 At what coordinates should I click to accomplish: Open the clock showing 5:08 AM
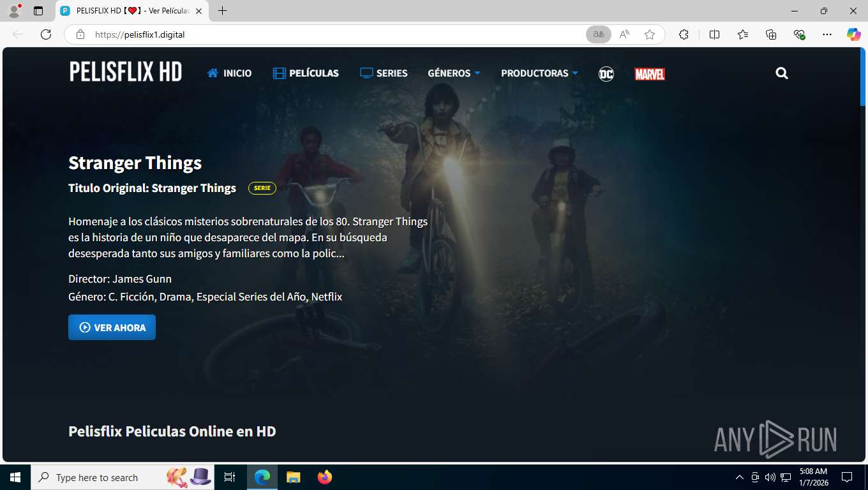click(813, 477)
